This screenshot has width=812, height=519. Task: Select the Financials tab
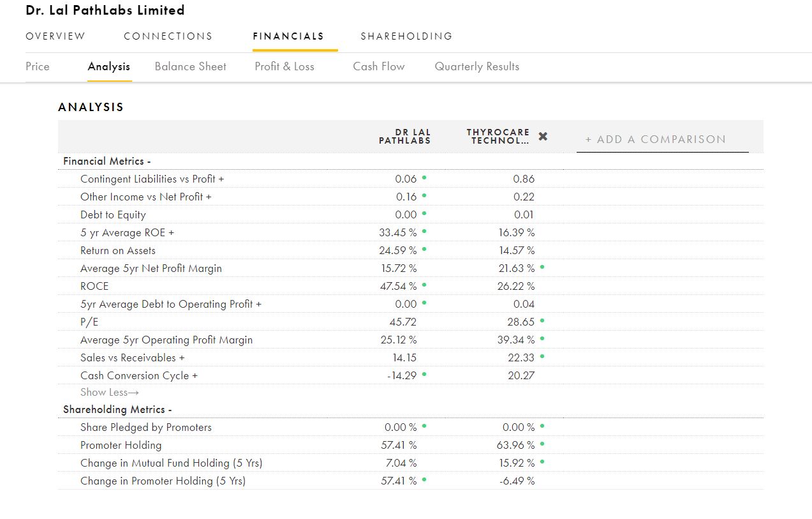(288, 36)
